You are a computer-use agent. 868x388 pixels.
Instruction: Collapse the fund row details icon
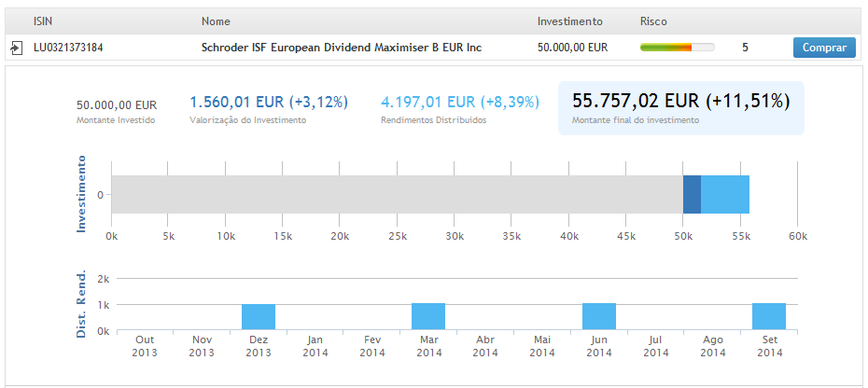point(17,48)
